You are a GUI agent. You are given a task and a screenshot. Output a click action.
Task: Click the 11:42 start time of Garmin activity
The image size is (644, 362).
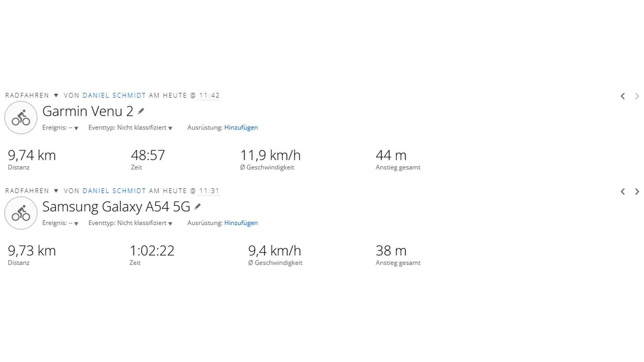(x=209, y=96)
